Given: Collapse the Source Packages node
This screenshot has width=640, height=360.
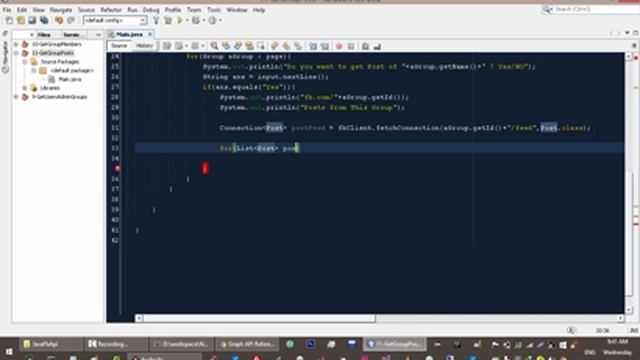Looking at the screenshot, I should pyautogui.click(x=25, y=62).
